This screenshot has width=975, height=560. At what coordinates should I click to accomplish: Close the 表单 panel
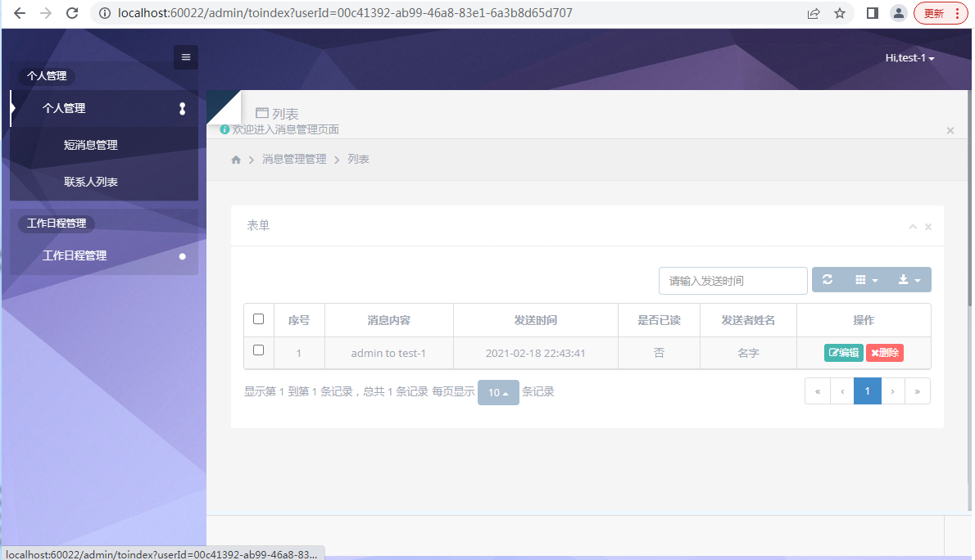coord(928,227)
